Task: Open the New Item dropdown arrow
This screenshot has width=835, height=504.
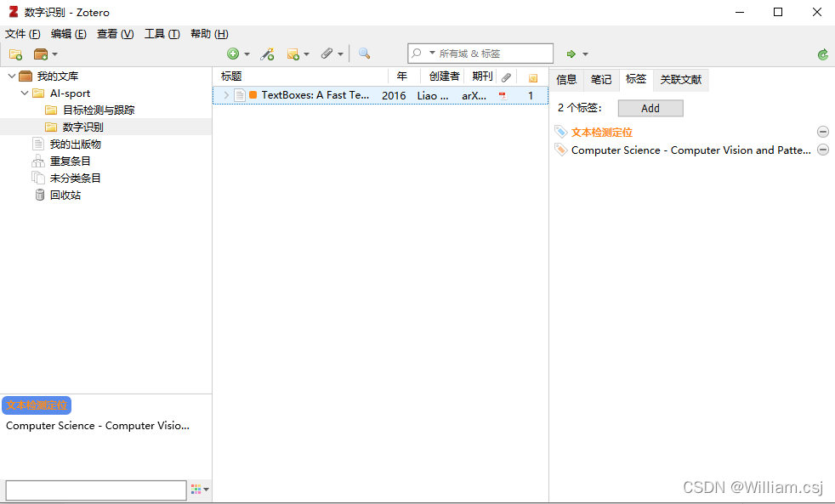Action: (x=247, y=54)
